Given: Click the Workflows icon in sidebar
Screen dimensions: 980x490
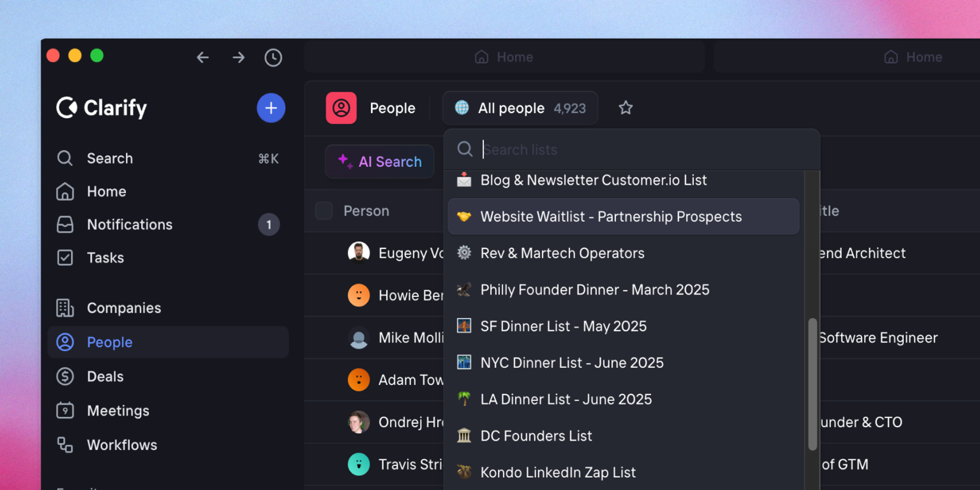Looking at the screenshot, I should point(65,445).
